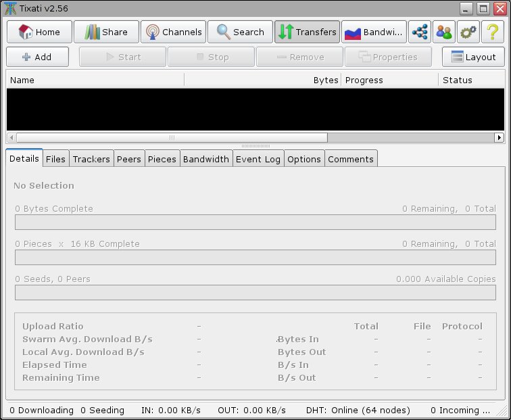Viewport: 511px width, 420px height.
Task: Switch to the Pieces tab
Action: pos(162,159)
